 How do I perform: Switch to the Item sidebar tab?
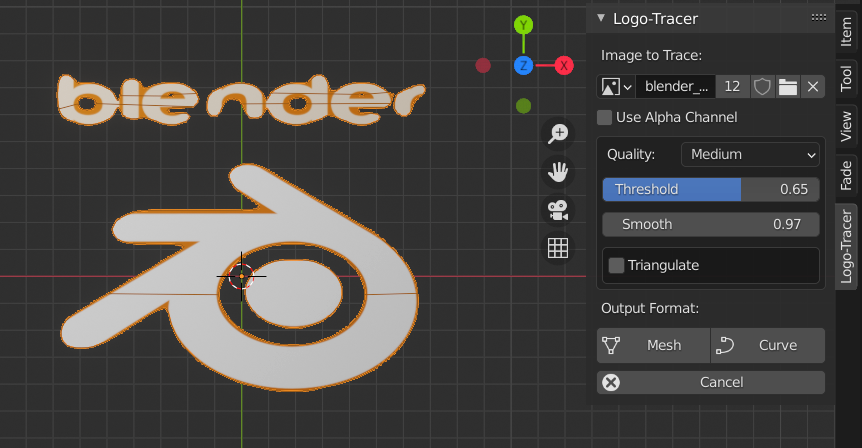(x=847, y=31)
